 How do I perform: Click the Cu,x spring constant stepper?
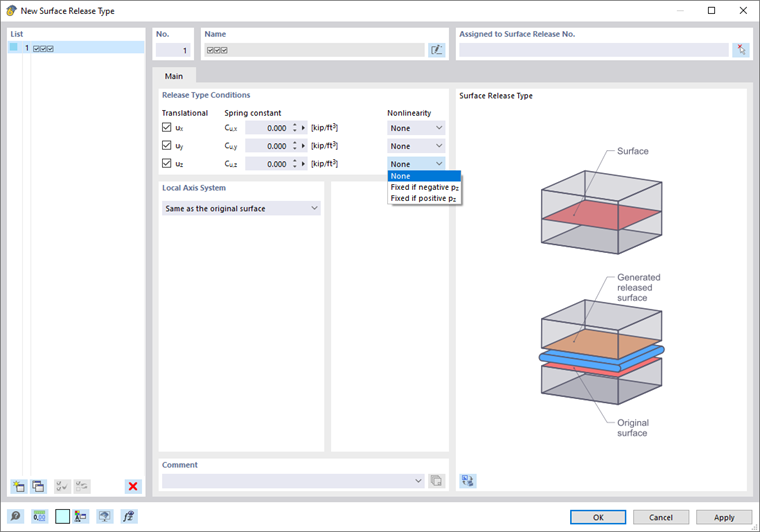294,128
